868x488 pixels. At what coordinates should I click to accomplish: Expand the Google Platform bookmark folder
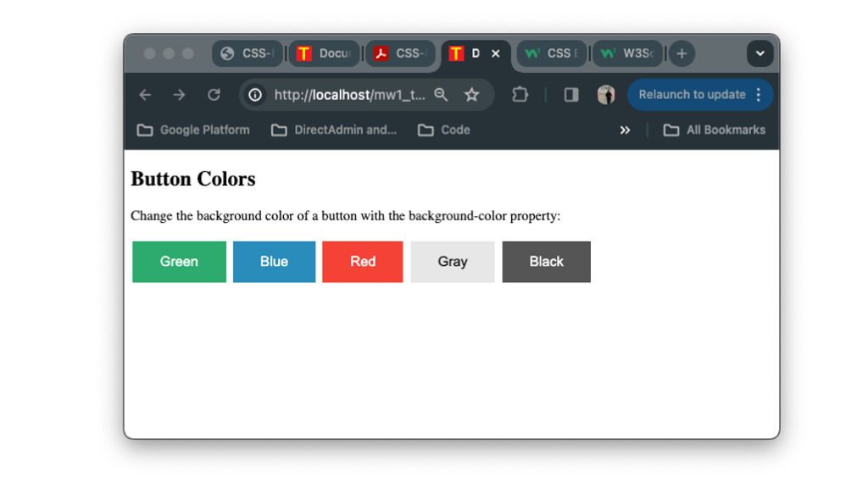[x=193, y=130]
